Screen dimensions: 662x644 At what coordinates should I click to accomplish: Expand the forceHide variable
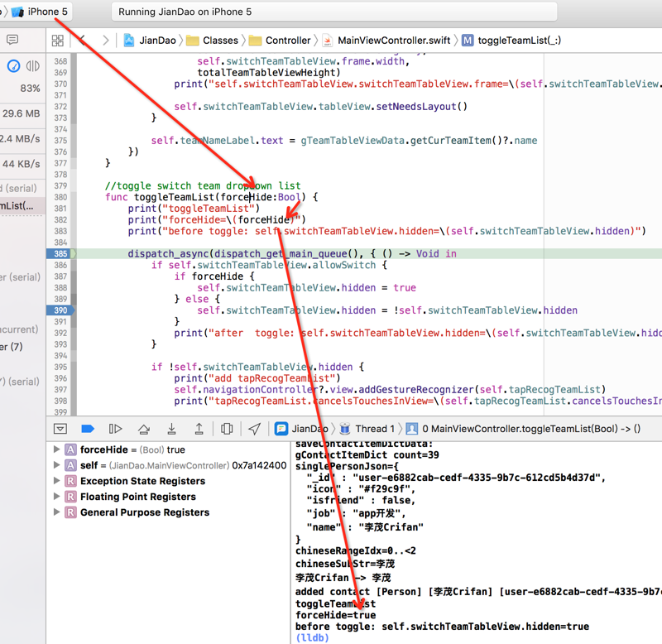tap(56, 449)
